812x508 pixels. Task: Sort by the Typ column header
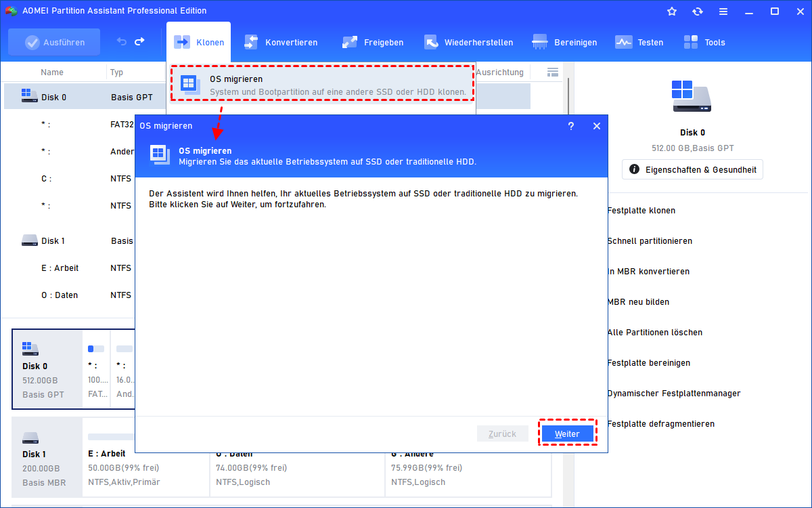[x=117, y=72]
